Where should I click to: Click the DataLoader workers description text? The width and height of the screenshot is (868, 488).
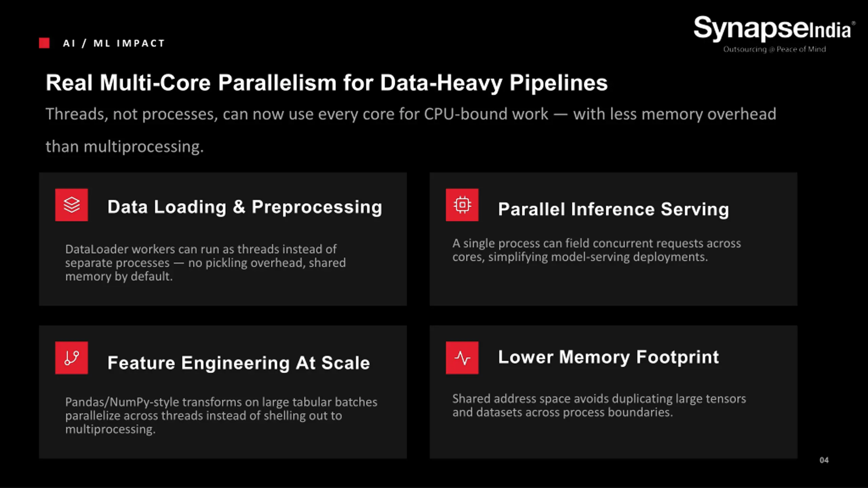(205, 263)
